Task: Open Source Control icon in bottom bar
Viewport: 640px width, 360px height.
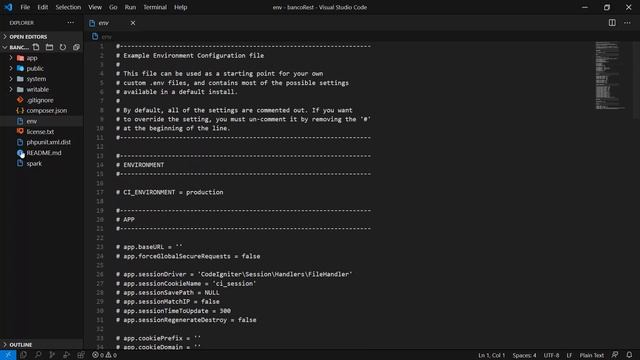Action: coord(52,355)
